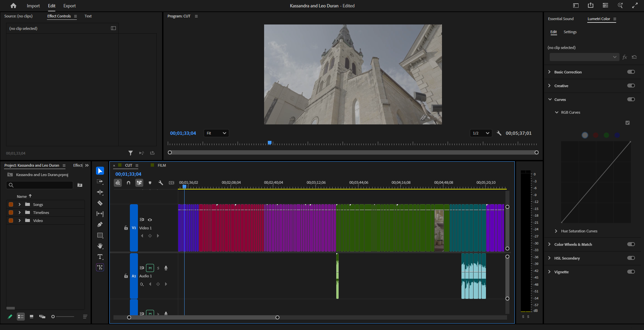Toggle Snap in timeline magnet icon
This screenshot has height=330, width=644.
(129, 183)
